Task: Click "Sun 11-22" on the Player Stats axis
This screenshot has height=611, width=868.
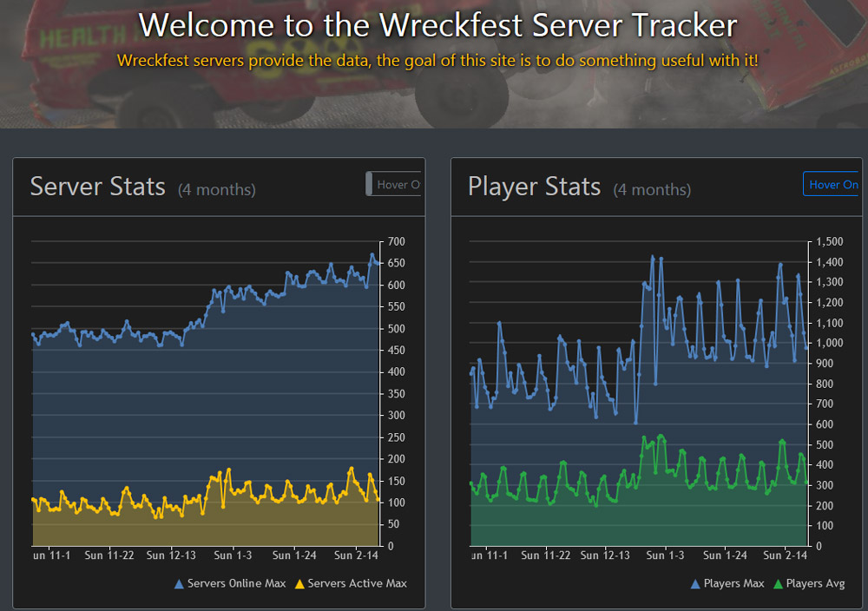Action: [x=545, y=555]
